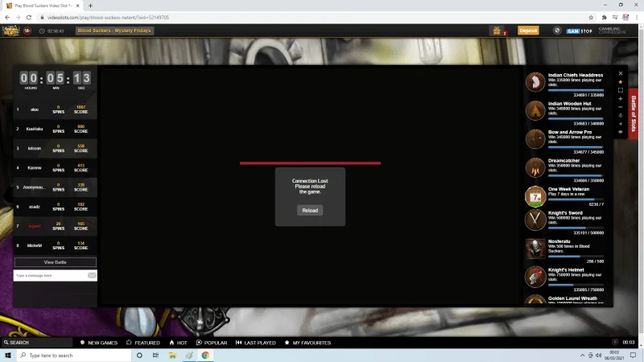
Task: Click the taskbar search box
Action: [74, 356]
